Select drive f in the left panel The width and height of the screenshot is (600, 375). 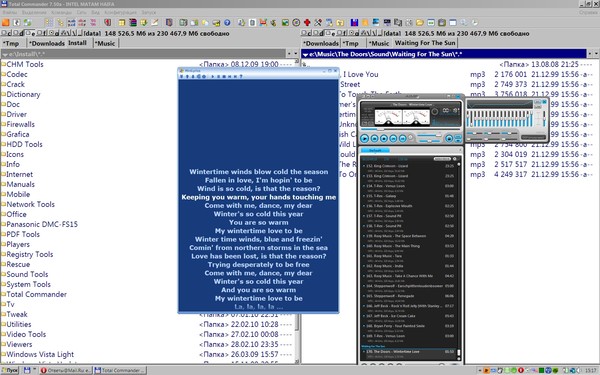42,34
